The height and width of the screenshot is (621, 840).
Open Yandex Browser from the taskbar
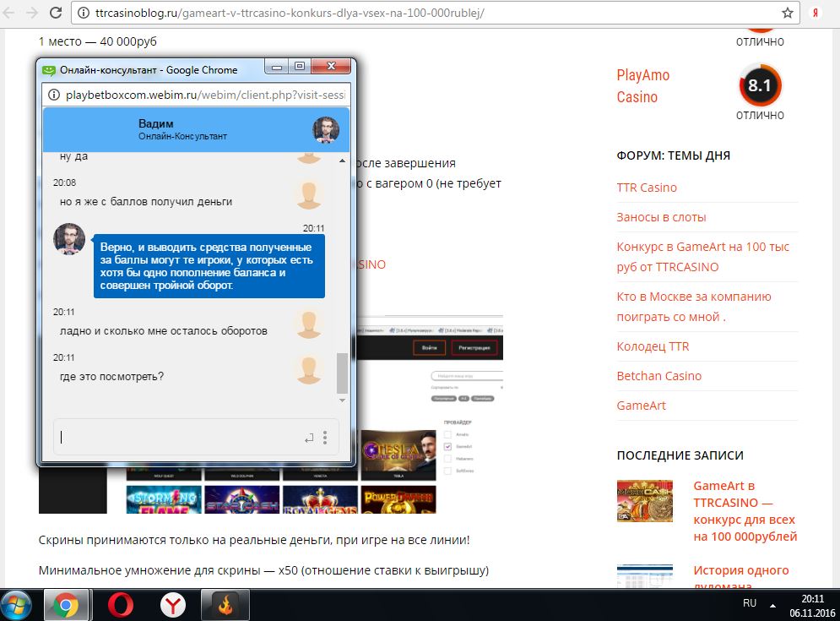coord(172,605)
